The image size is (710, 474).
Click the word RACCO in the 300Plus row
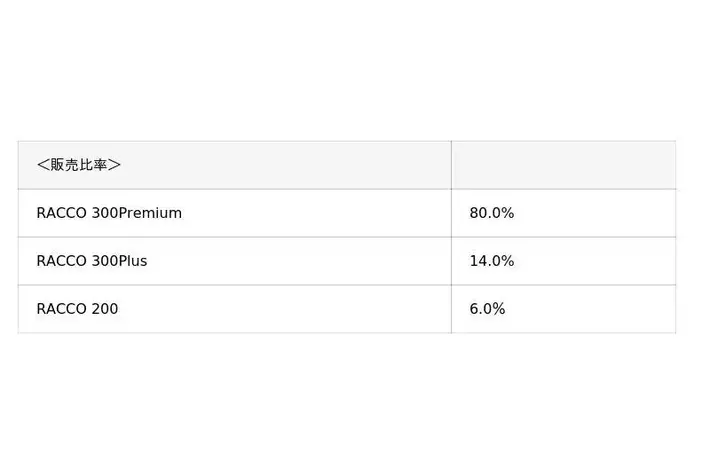point(62,261)
